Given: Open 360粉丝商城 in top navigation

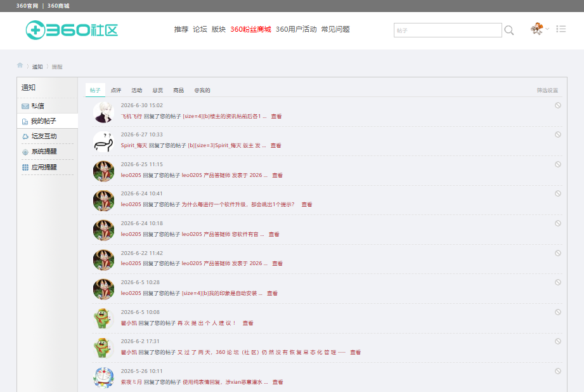Looking at the screenshot, I should (250, 29).
